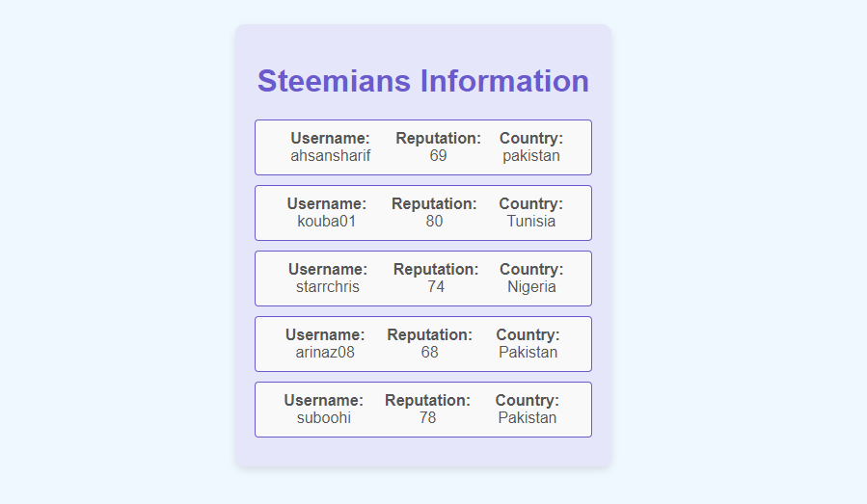The width and height of the screenshot is (867, 504).
Task: Click username arinaz08
Action: tap(325, 352)
